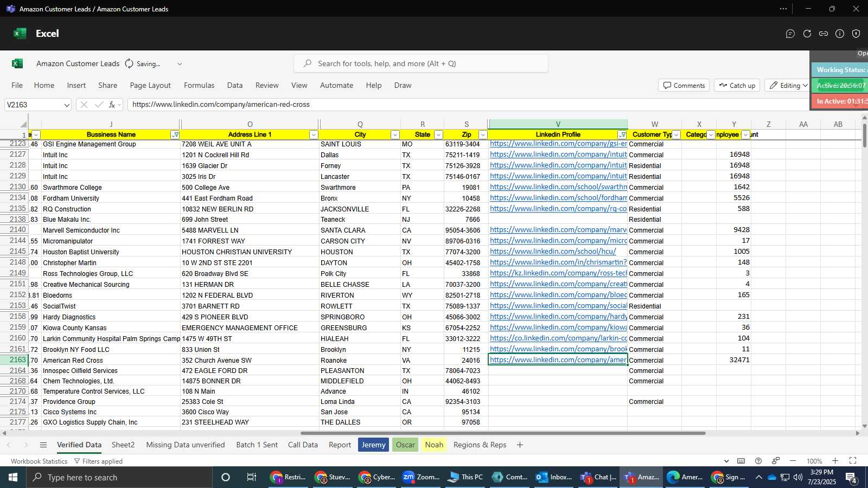Screen dimensions: 868x488
Task: Select column V header
Action: point(558,124)
